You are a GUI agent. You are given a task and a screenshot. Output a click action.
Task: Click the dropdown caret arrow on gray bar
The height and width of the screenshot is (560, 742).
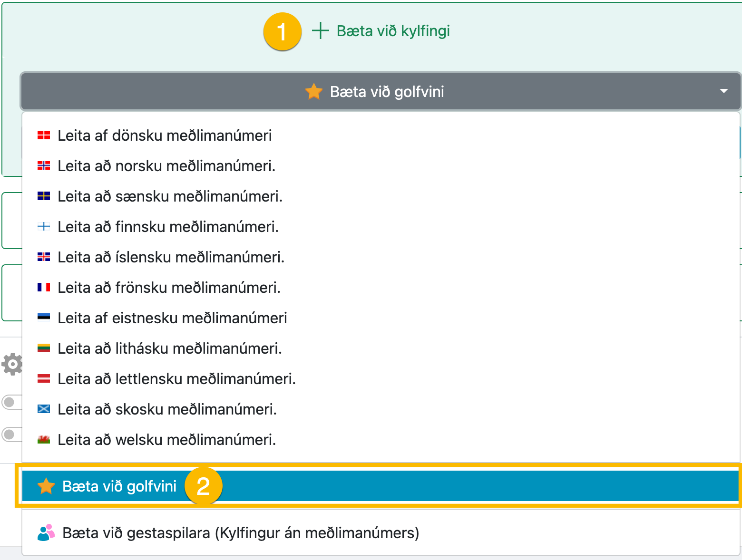(723, 91)
